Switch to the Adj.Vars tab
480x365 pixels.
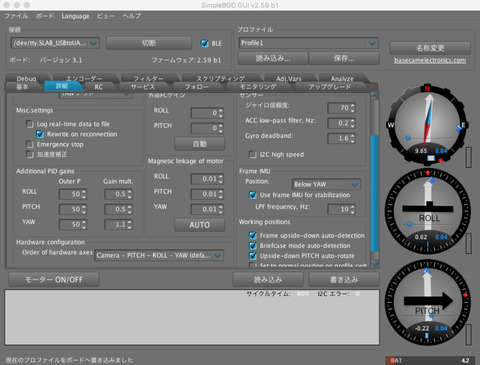point(289,79)
